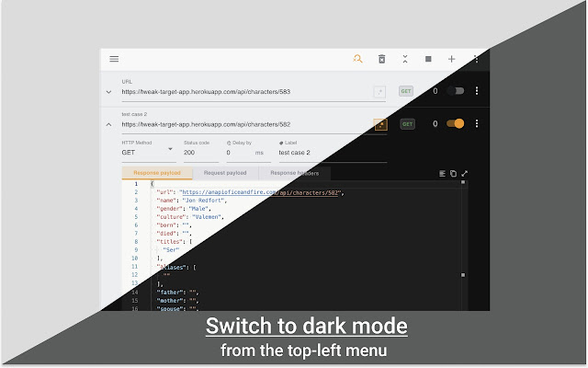Screen dimensions: 588x368
Task: Click the "Male" gender value in JSON
Action: (199, 209)
